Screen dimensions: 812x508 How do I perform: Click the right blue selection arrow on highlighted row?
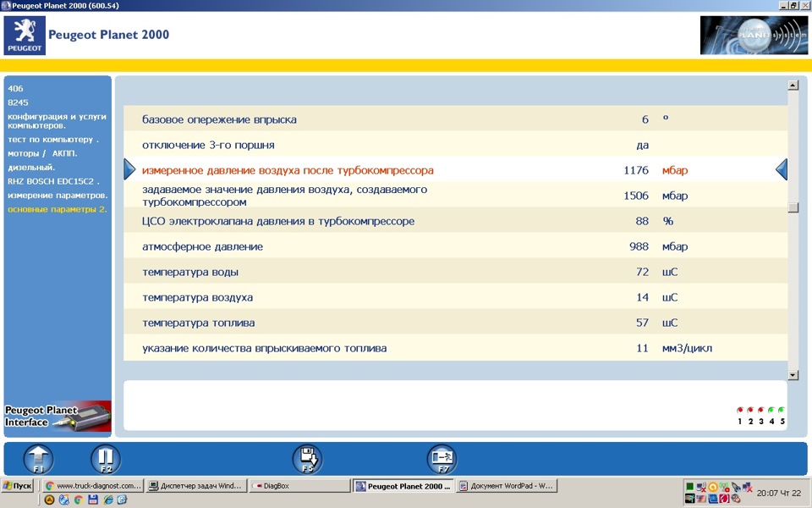(782, 169)
